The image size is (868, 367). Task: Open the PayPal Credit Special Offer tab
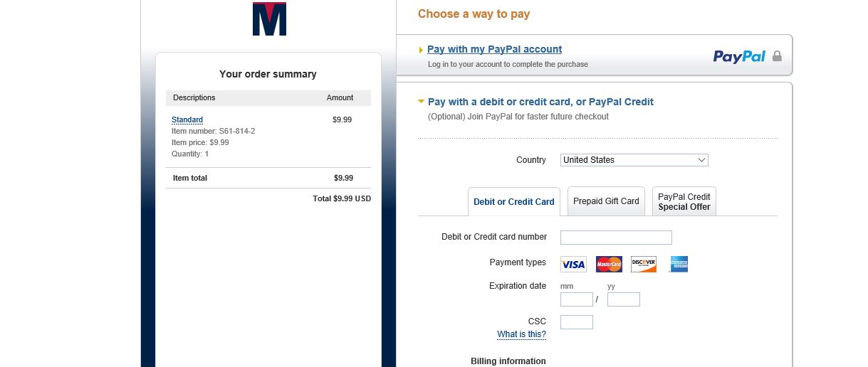(x=684, y=201)
